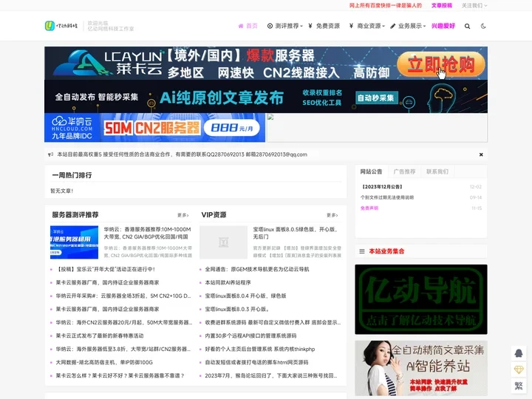Open 2023年7月，猴岛论坛回归了 article
The height and width of the screenshot is (399, 532).
coord(271,376)
